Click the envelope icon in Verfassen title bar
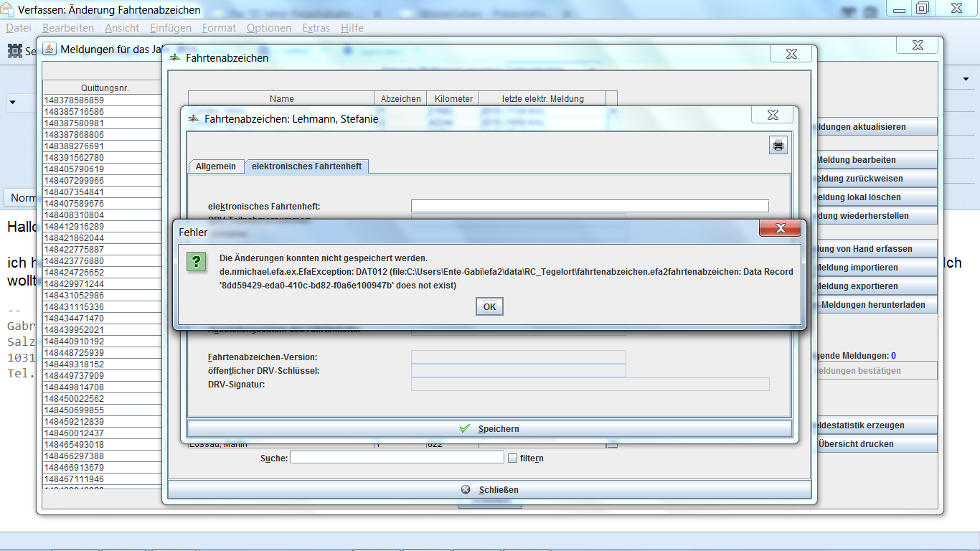Screen dimensions: 980x551 (x=9, y=10)
